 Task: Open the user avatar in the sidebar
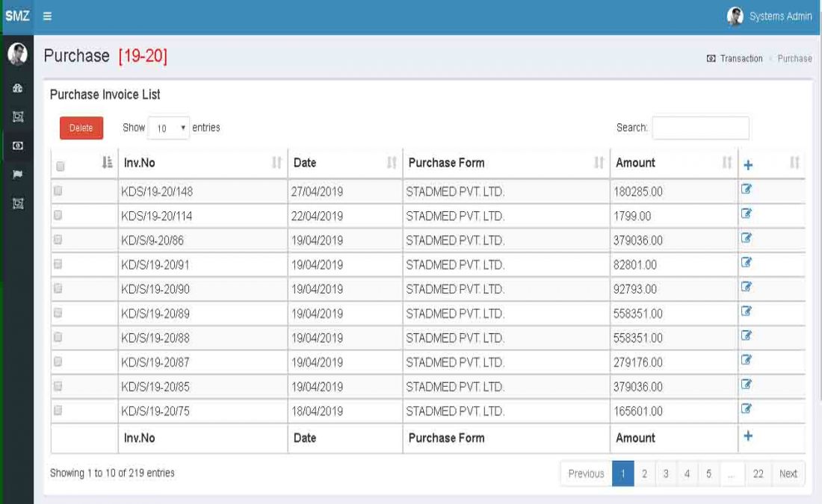pyautogui.click(x=16, y=52)
